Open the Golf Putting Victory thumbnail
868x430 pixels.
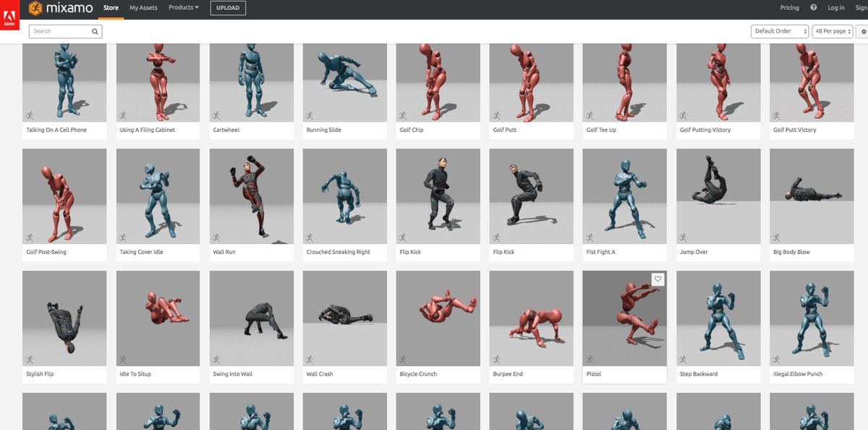[x=718, y=82]
